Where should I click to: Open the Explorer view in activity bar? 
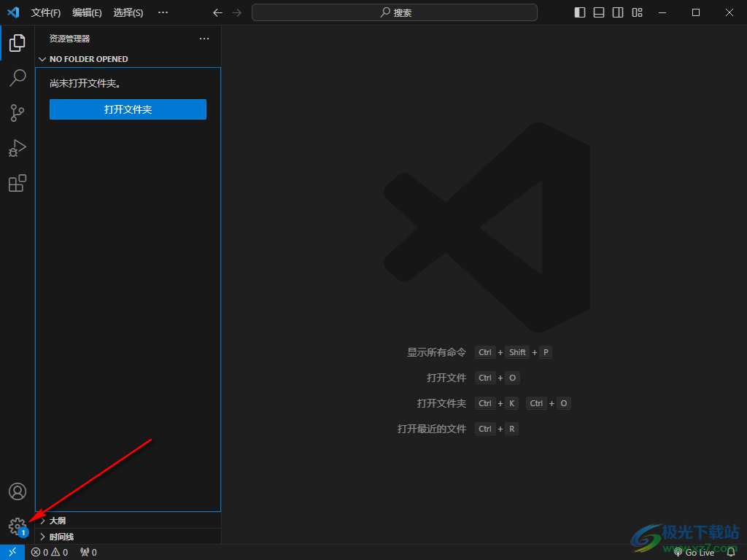18,43
